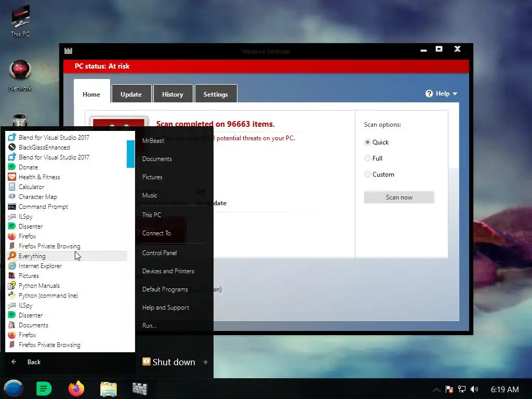Click the Shut down button

(x=169, y=362)
